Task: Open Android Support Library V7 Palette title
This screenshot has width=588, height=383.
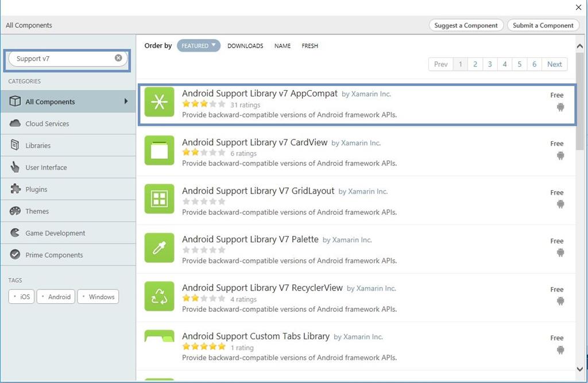Action: click(x=250, y=239)
